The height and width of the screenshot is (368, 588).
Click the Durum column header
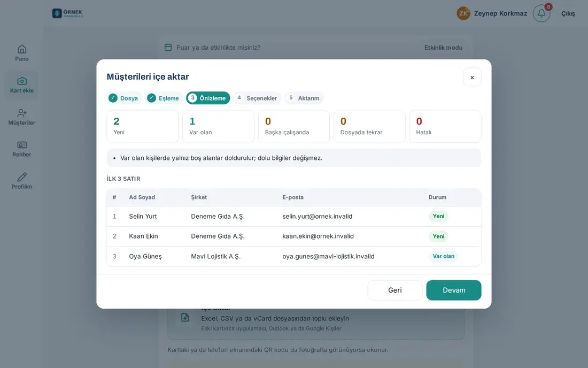[437, 197]
